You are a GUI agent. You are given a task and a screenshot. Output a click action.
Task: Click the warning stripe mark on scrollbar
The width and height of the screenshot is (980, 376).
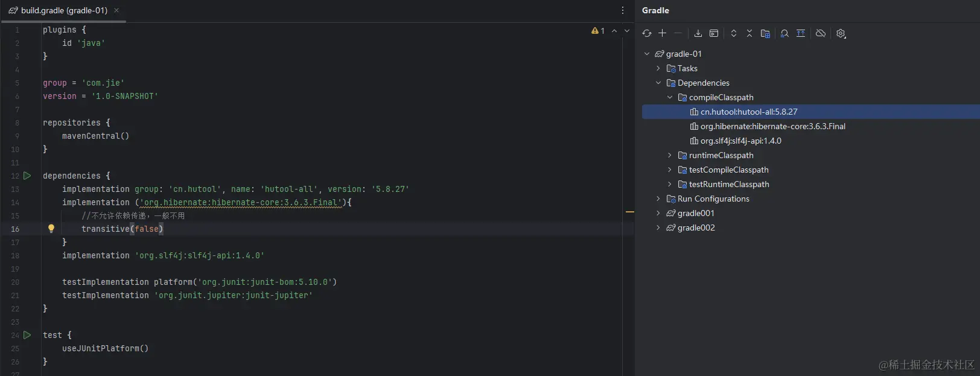click(x=629, y=212)
